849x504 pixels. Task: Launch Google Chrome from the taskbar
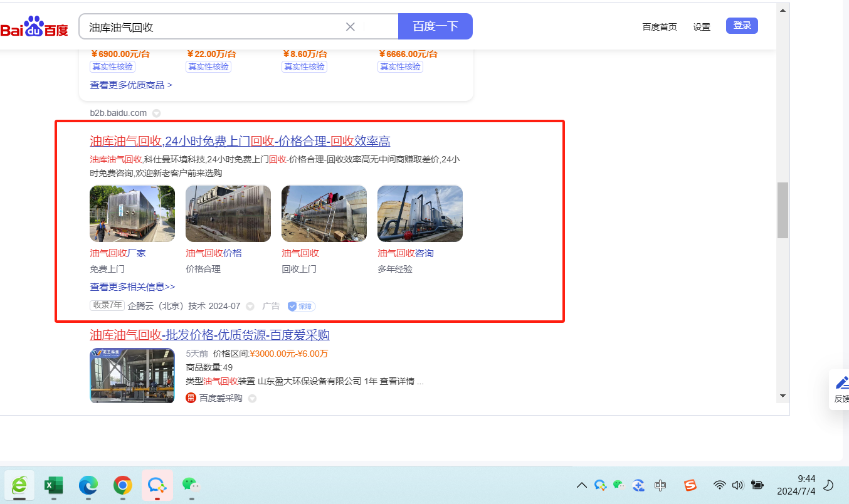point(122,485)
